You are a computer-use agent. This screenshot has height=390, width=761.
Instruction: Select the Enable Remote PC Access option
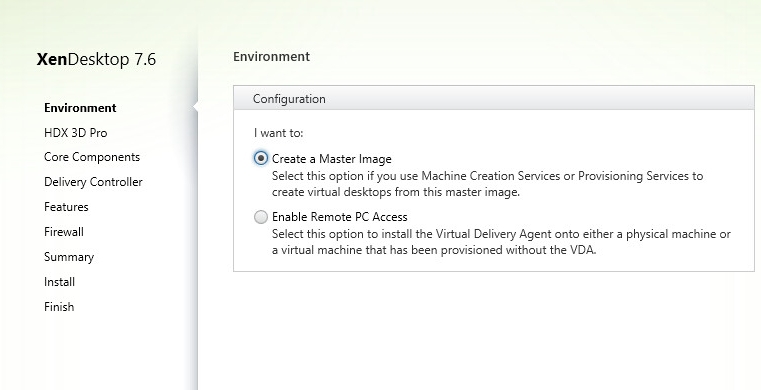pos(261,217)
